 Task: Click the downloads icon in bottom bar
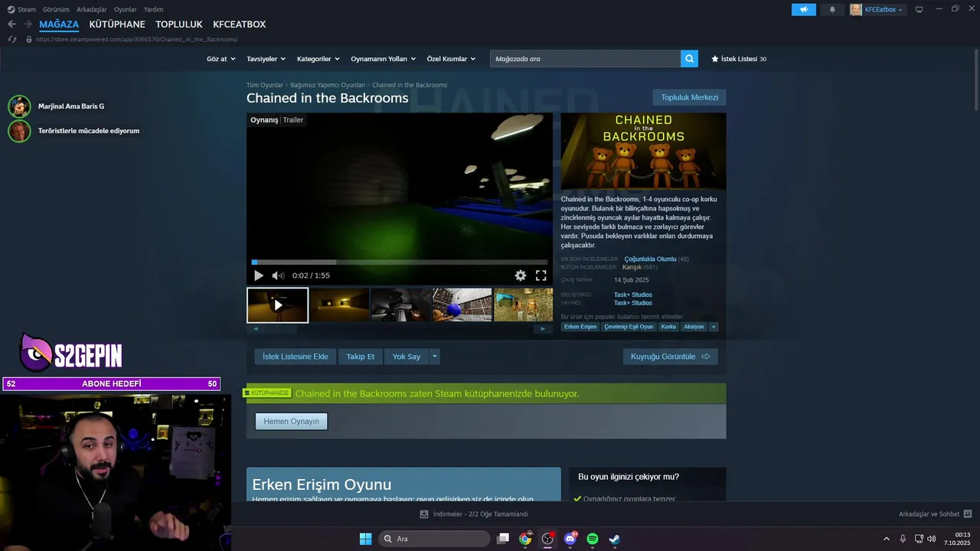[x=424, y=514]
